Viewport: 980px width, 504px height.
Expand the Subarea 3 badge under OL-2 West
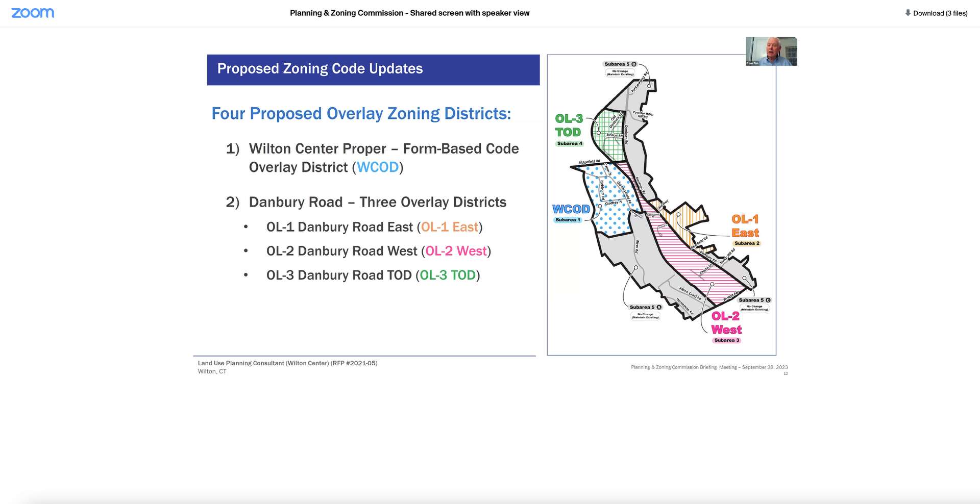click(x=726, y=339)
